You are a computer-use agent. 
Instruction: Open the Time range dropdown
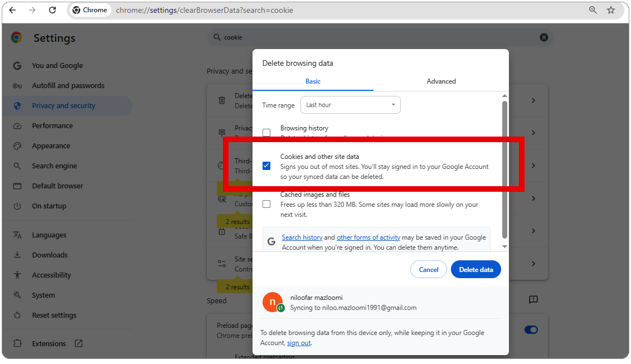350,105
